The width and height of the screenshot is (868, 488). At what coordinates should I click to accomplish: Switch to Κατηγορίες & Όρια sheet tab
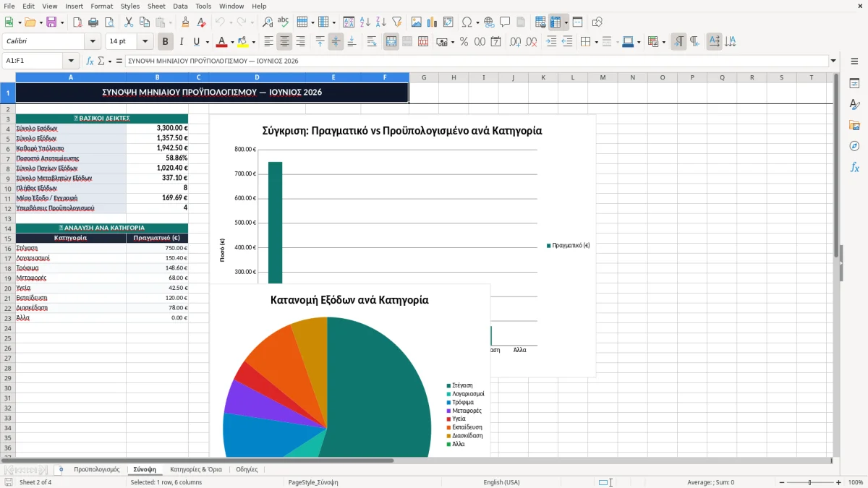(196, 469)
